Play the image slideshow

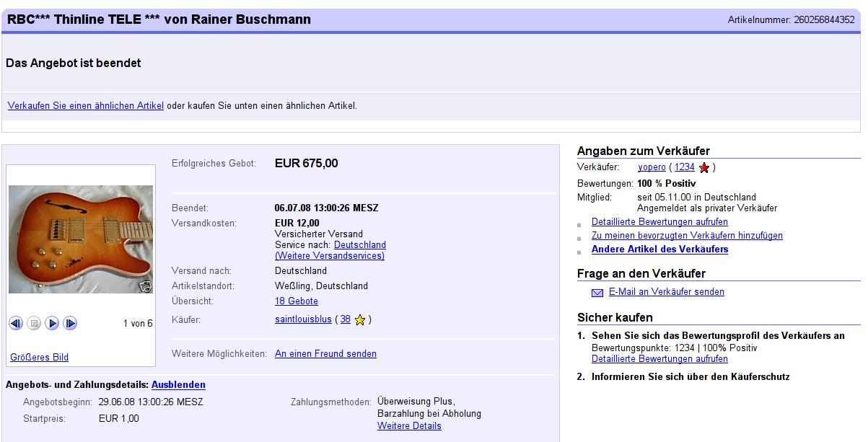pyautogui.click(x=52, y=324)
